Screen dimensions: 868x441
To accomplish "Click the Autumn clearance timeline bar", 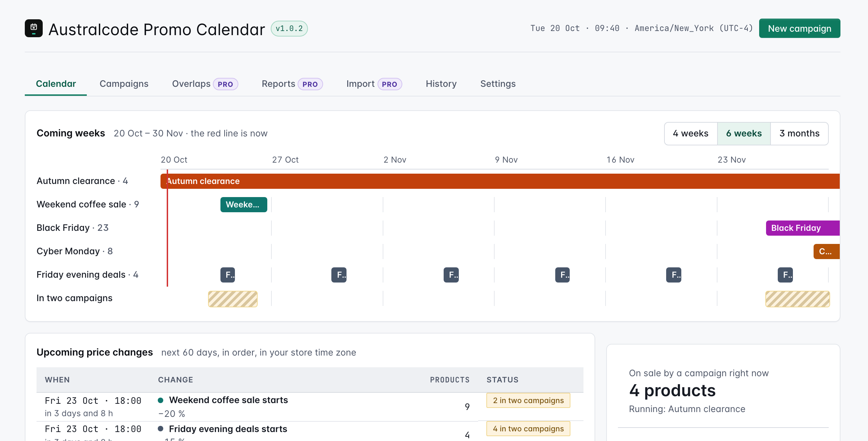I will pyautogui.click(x=500, y=181).
